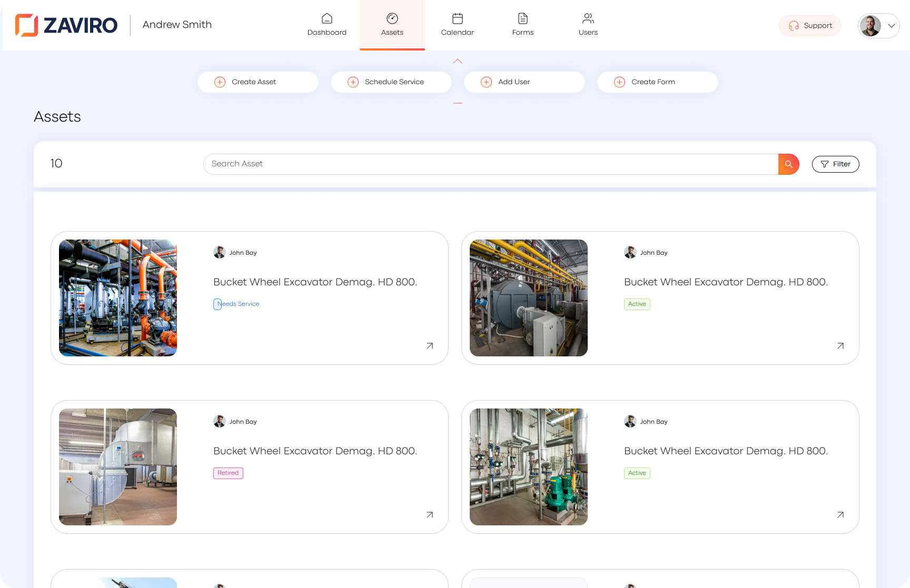This screenshot has height=588, width=910.
Task: Click asset title on Needs Service card
Action: [x=315, y=282]
